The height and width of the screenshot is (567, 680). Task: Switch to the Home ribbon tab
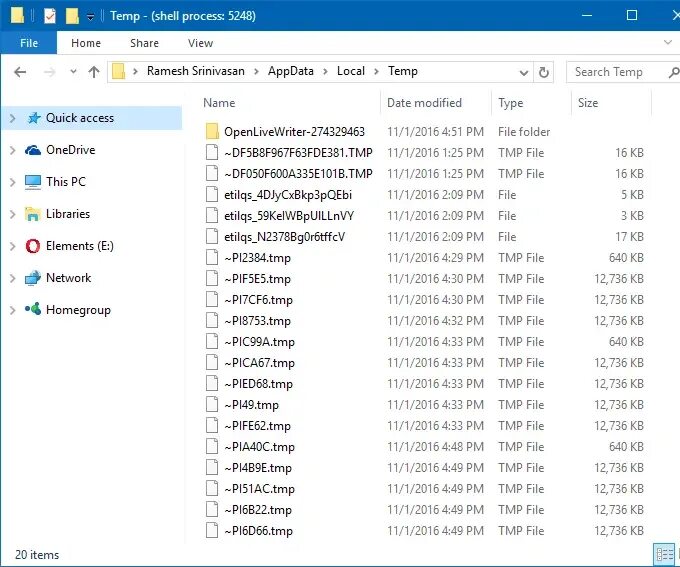click(86, 43)
